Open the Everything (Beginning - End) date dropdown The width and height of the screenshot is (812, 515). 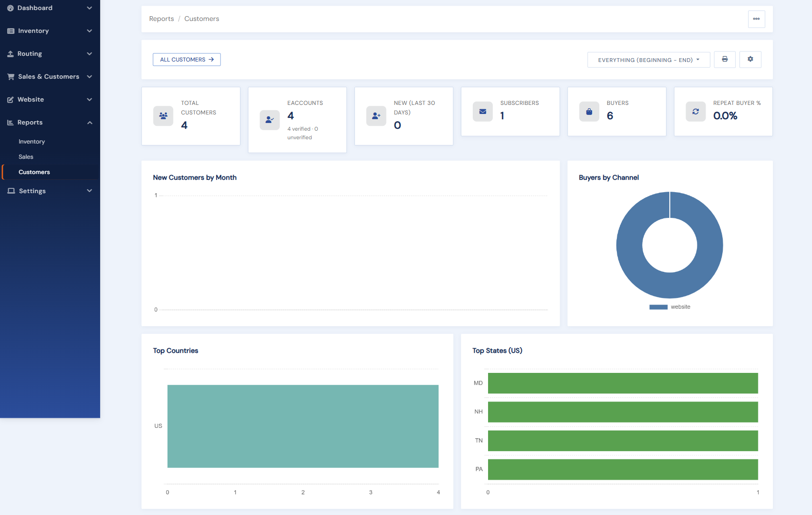pos(648,60)
